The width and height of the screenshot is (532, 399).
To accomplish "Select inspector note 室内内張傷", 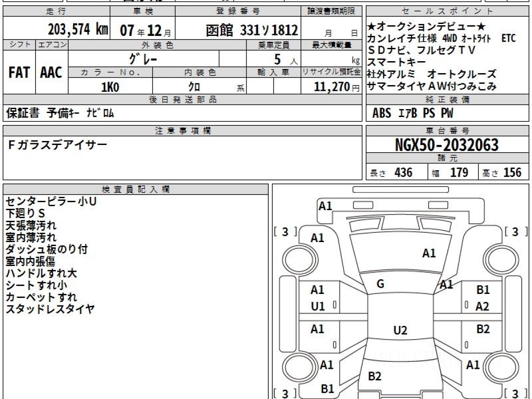I will [x=30, y=261].
